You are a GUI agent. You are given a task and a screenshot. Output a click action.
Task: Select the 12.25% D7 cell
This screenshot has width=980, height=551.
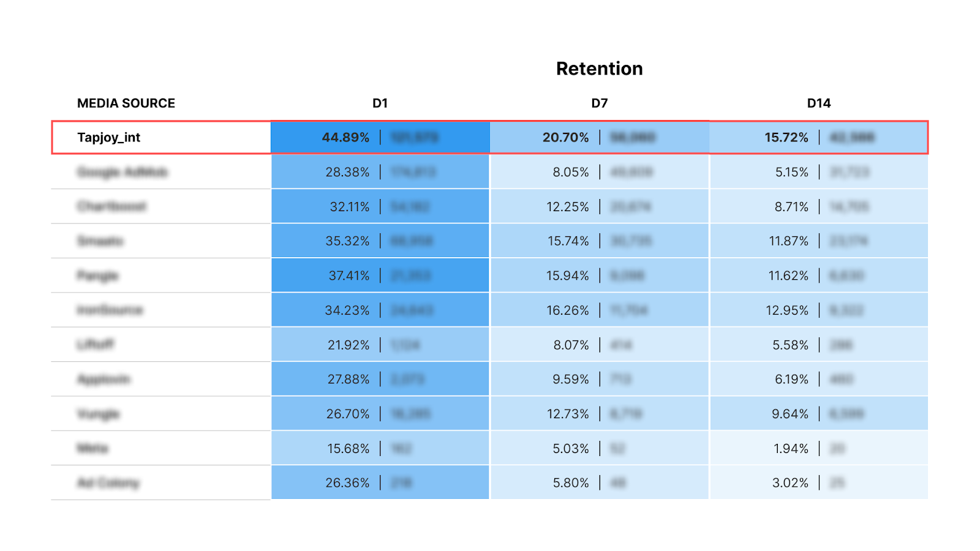(x=567, y=207)
